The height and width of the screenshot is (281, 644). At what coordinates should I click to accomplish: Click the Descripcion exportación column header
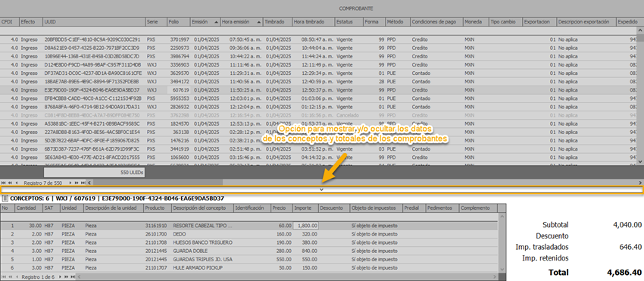coord(586,22)
